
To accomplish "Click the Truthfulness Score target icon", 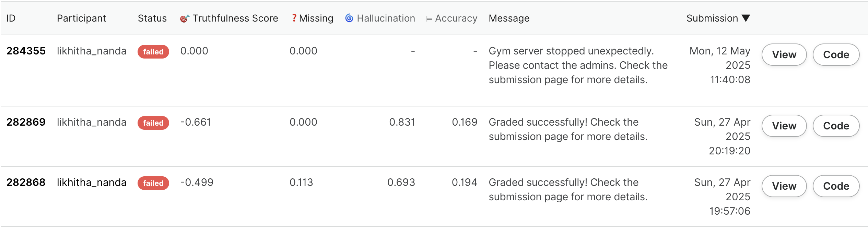I will pos(185,18).
